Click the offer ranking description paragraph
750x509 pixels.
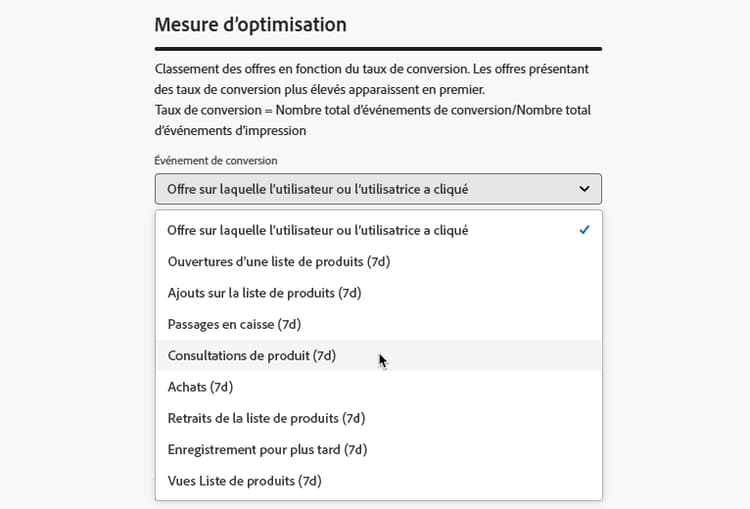[x=371, y=79]
